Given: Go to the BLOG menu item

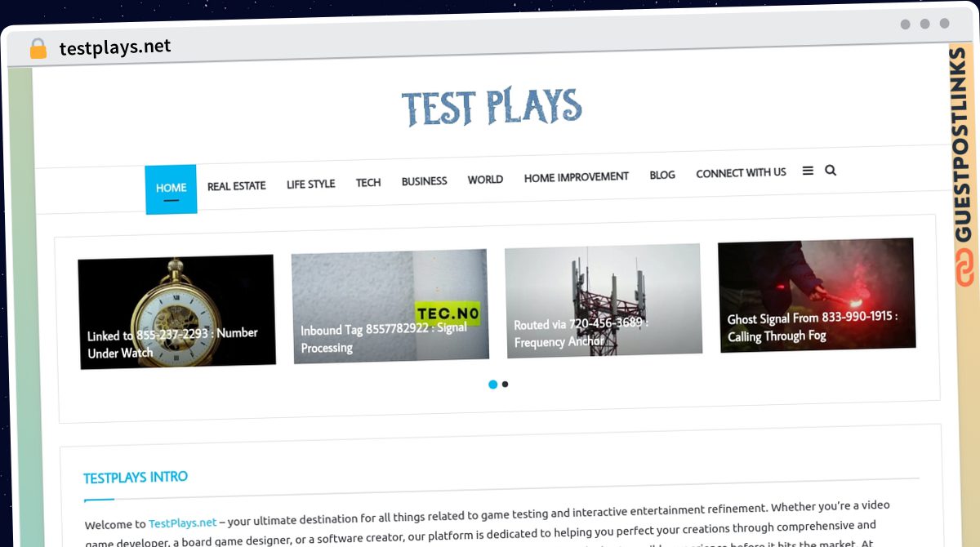Looking at the screenshot, I should (x=662, y=175).
